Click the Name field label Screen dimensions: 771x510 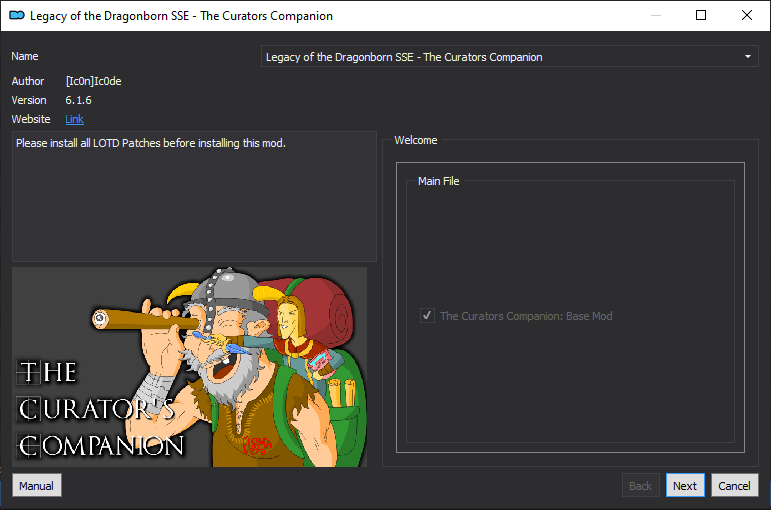click(25, 57)
